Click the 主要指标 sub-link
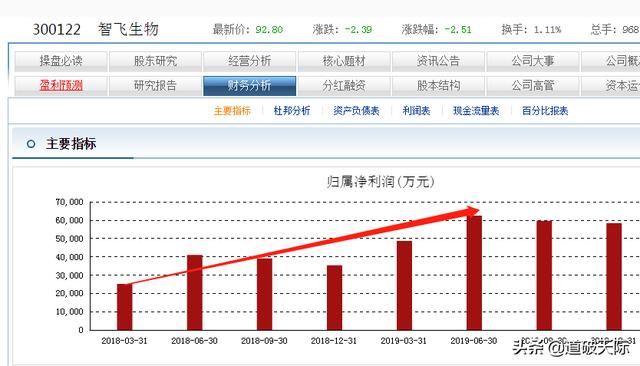The image size is (640, 366). click(232, 111)
